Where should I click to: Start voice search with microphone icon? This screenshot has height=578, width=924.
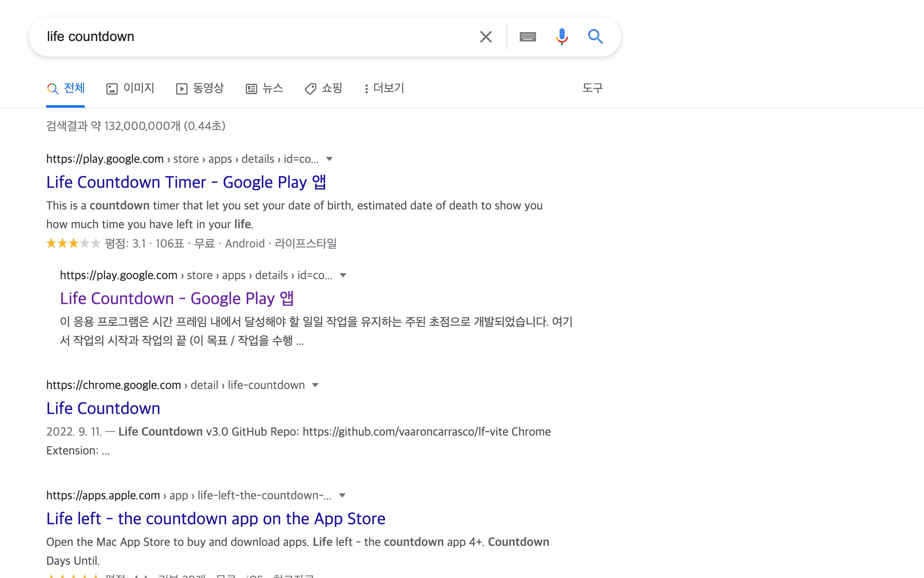tap(562, 37)
